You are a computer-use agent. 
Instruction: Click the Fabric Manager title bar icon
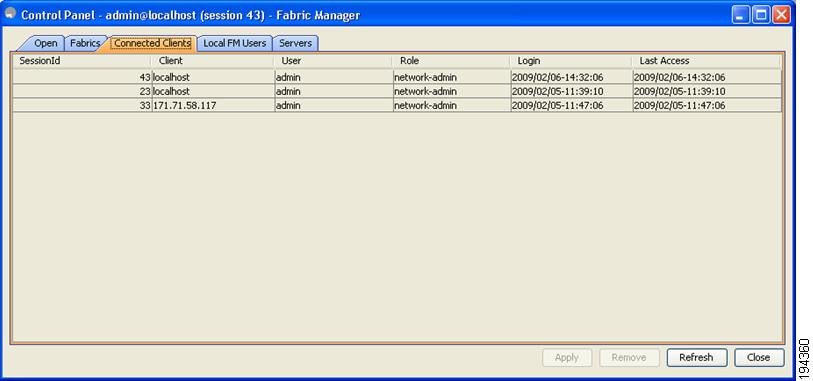10,13
